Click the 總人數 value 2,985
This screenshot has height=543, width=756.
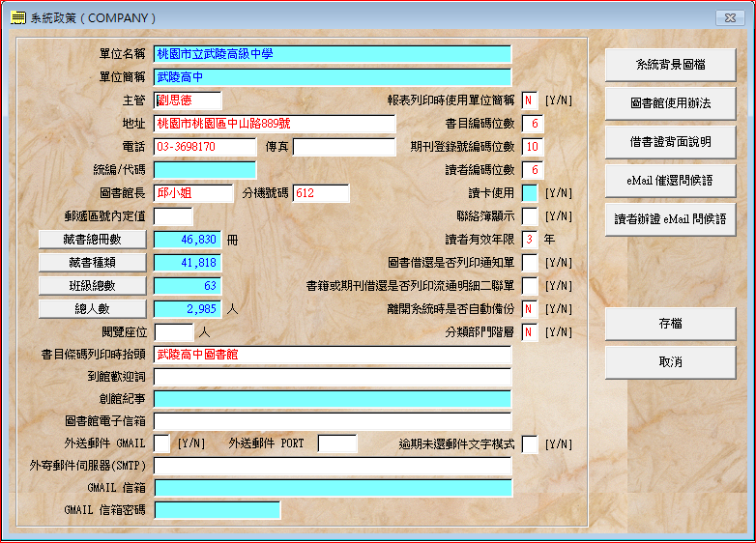(x=188, y=309)
